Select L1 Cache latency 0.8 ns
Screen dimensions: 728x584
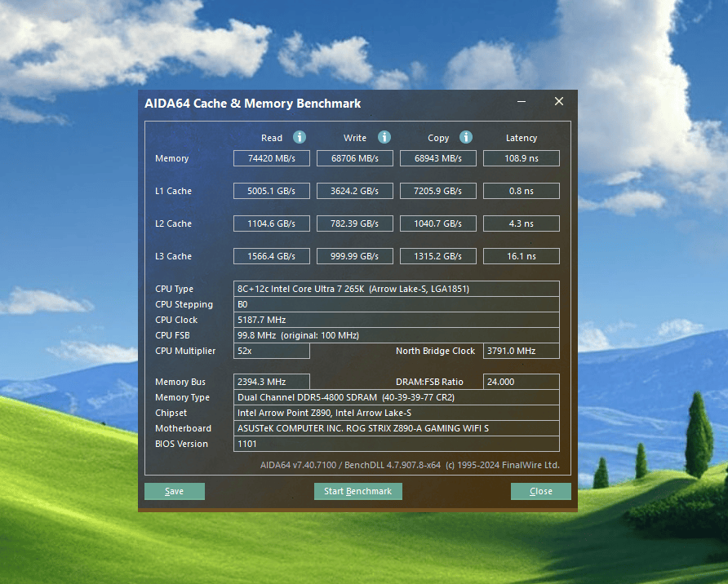[x=522, y=191]
